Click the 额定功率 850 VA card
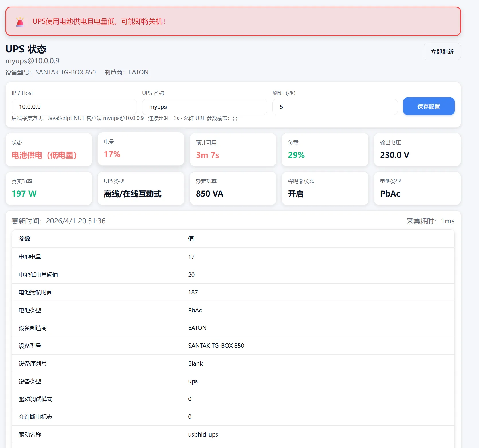Screen dimensions: 479x448 tap(233, 188)
